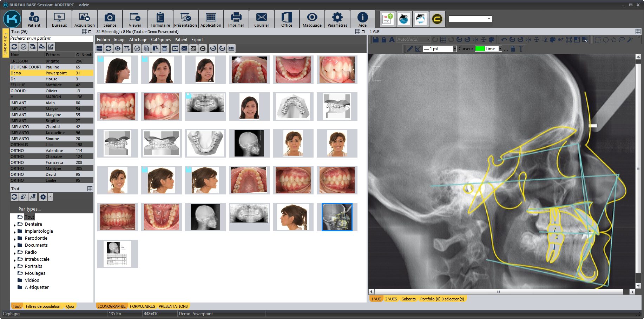Screen dimensions: 644x319
Task: Expand the Dentaire folder tree node
Action: pos(15,225)
